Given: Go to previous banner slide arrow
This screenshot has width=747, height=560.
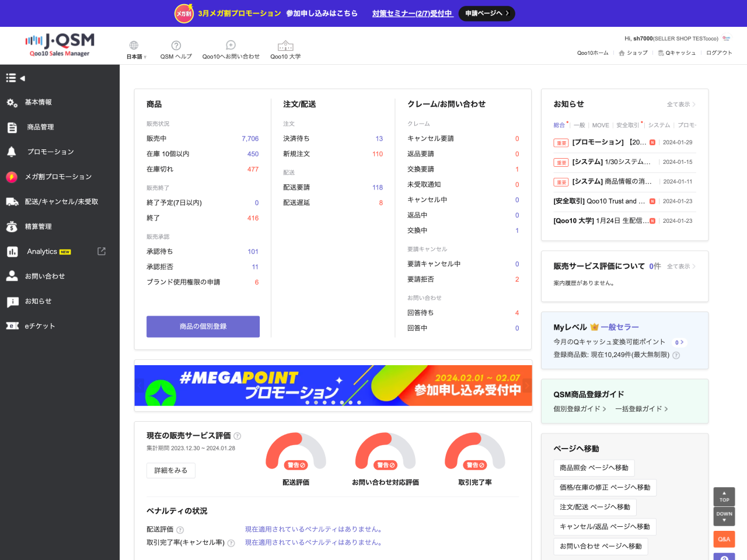Looking at the screenshot, I should tap(139, 386).
